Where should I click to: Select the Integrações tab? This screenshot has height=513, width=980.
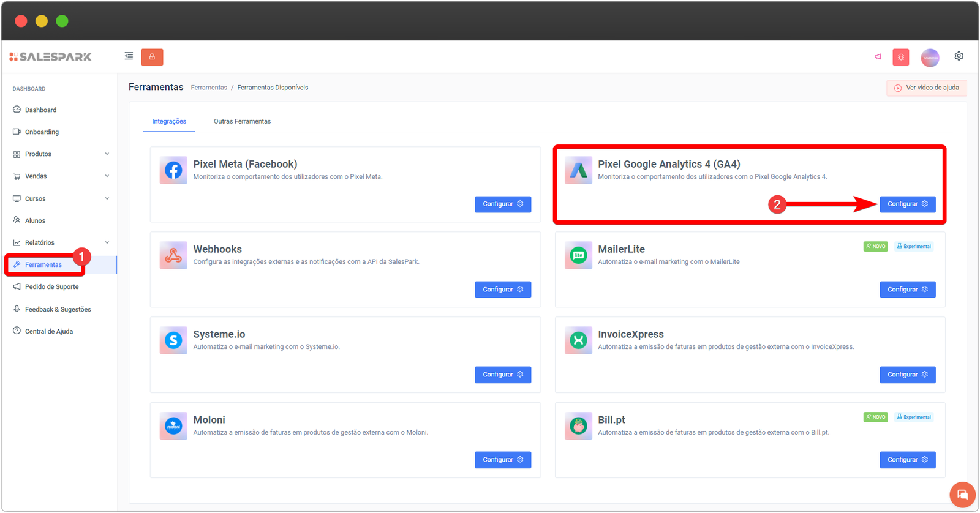tap(169, 121)
